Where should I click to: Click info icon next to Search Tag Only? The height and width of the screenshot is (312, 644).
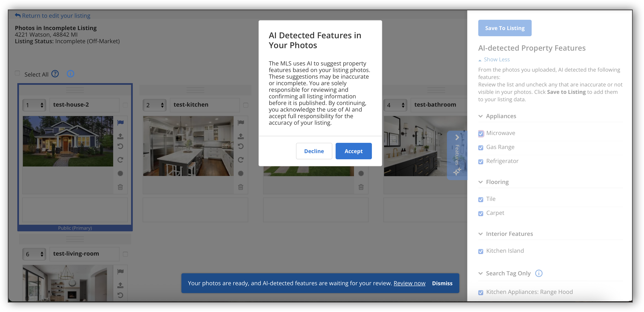pyautogui.click(x=539, y=273)
